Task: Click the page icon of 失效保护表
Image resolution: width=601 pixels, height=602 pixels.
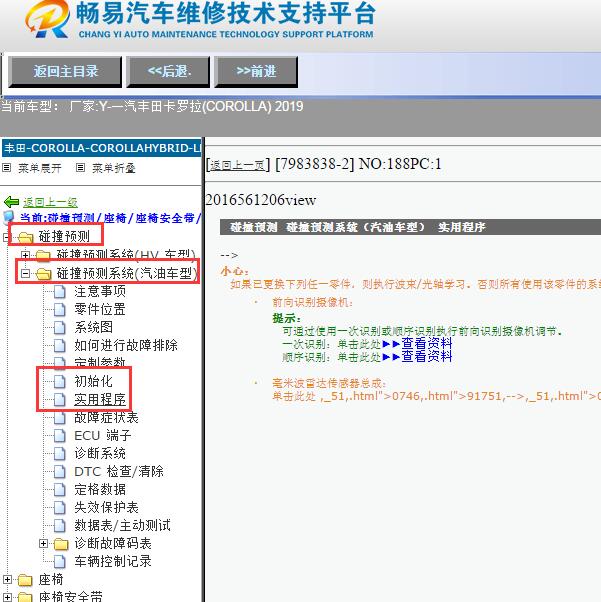Action: tap(60, 508)
